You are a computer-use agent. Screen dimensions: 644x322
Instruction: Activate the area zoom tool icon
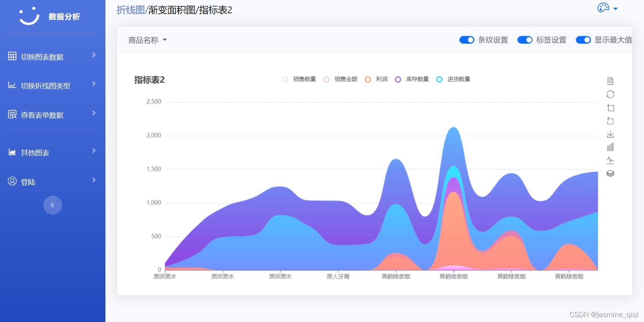click(610, 107)
